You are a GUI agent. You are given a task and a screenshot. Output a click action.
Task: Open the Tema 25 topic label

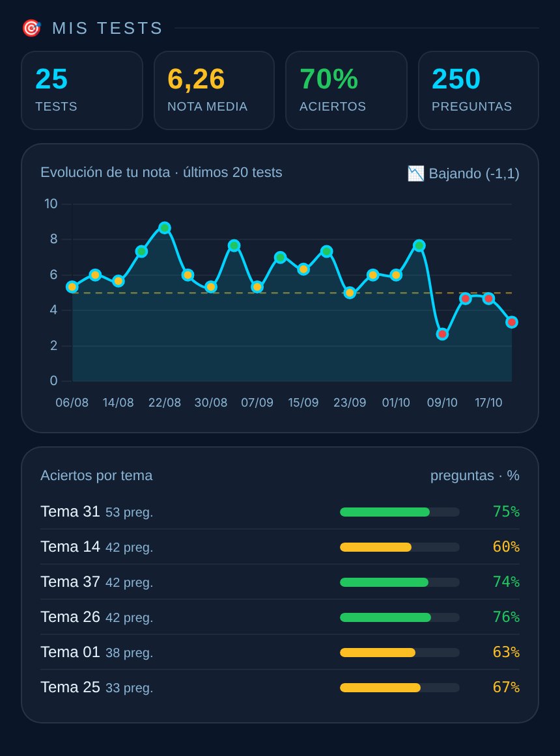coord(70,688)
